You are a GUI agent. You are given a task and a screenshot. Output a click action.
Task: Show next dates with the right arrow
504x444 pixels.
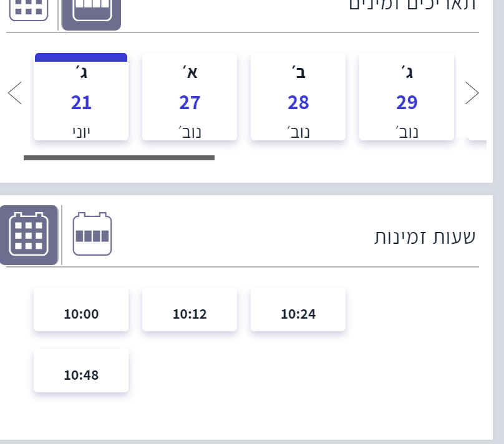[x=472, y=94]
